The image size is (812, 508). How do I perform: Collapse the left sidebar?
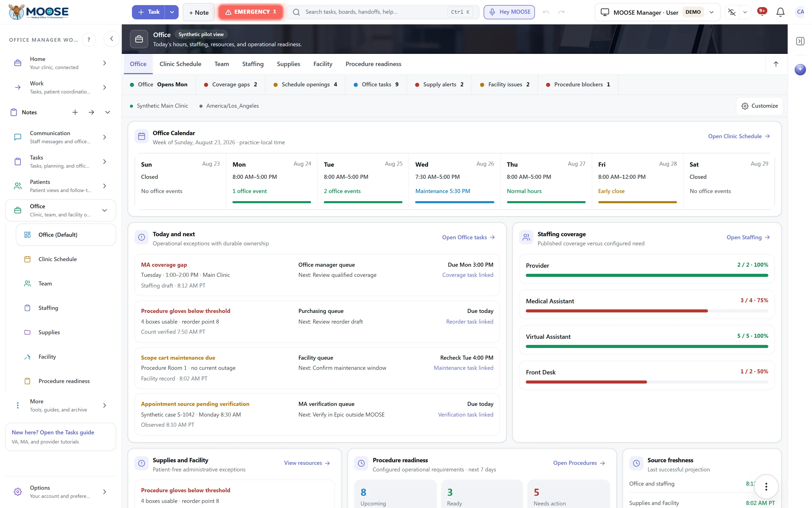tap(111, 39)
